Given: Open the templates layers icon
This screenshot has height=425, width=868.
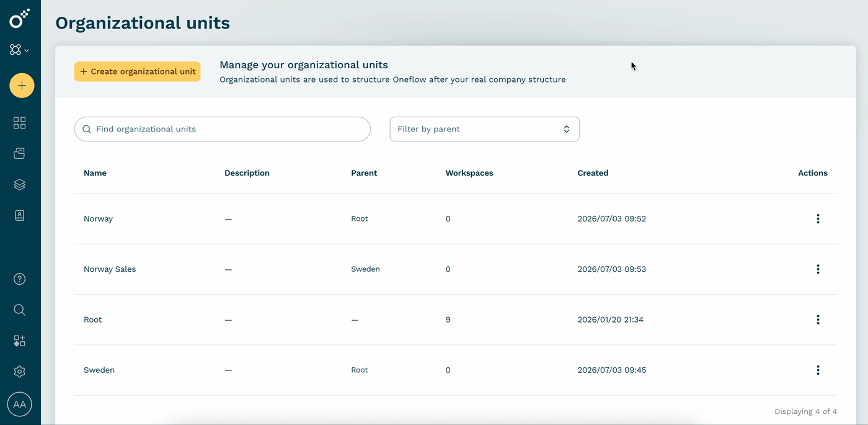Looking at the screenshot, I should click(x=20, y=184).
